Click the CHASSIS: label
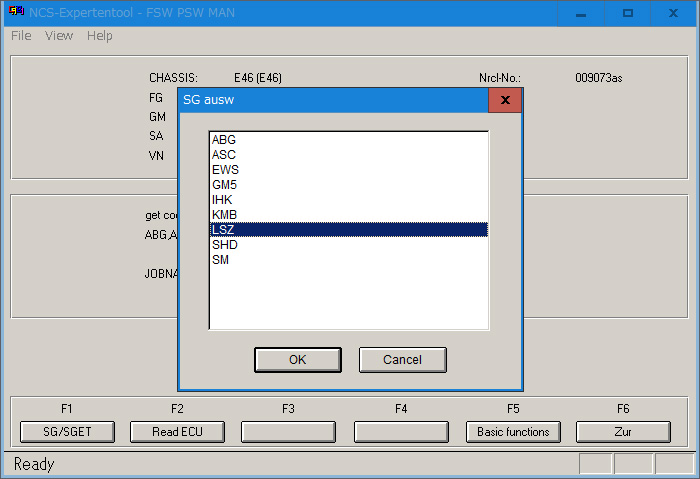 click(173, 78)
